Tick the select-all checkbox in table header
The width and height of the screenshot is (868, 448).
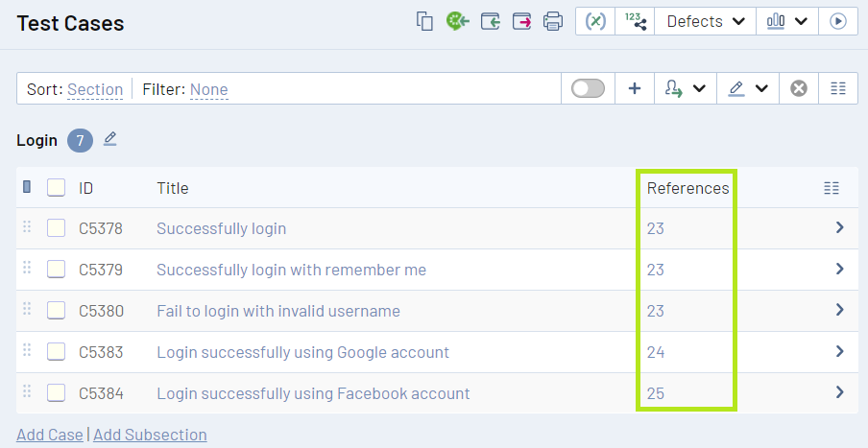pos(57,188)
